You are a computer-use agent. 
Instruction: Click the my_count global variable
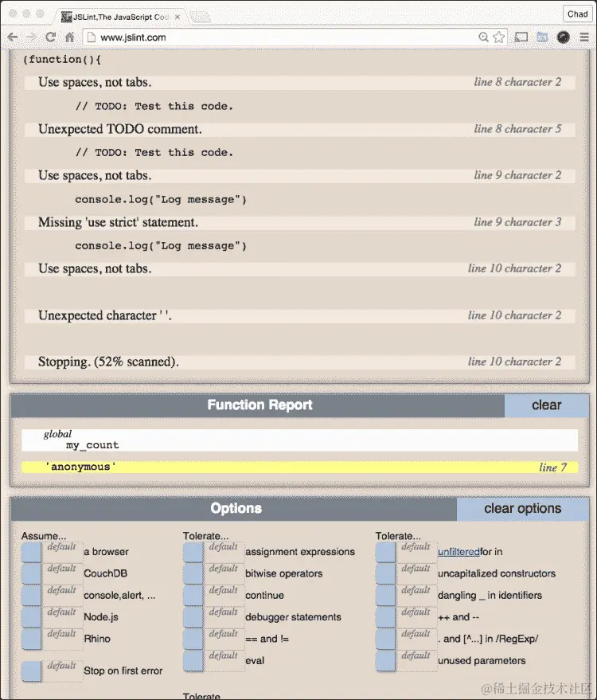point(92,445)
